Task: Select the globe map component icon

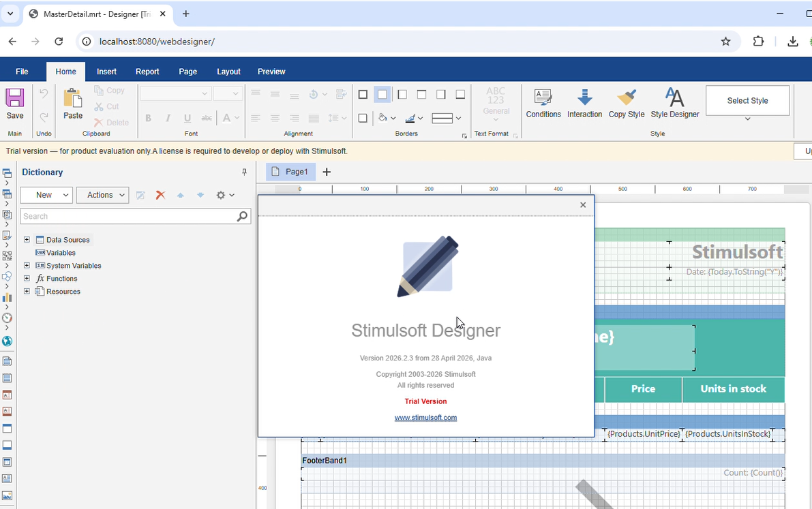Action: point(7,341)
